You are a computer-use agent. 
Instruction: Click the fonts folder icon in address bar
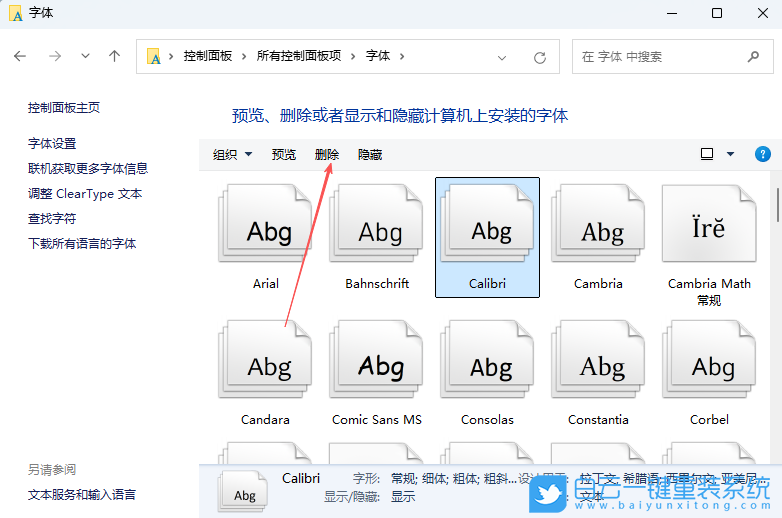click(154, 56)
